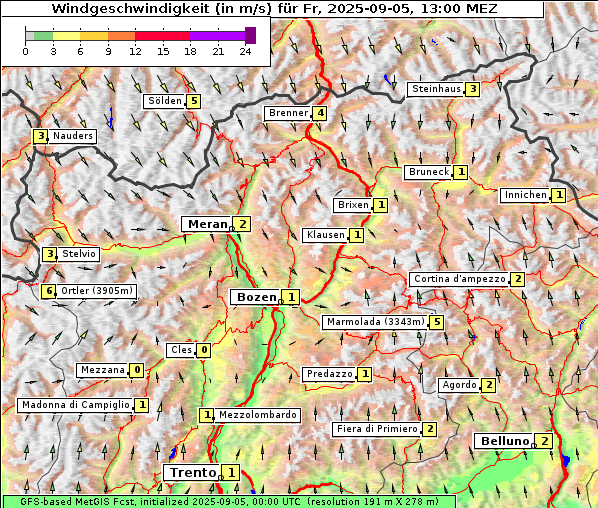Click the purple end of the wind scale
598x508 pixels.
click(250, 35)
